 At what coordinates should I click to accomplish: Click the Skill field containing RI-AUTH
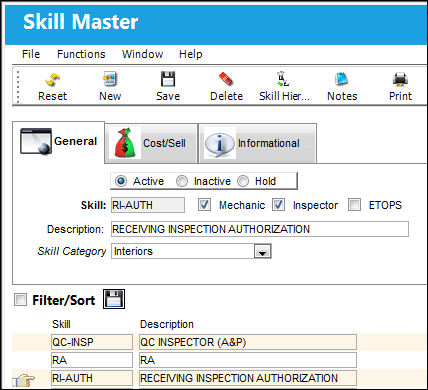(148, 205)
